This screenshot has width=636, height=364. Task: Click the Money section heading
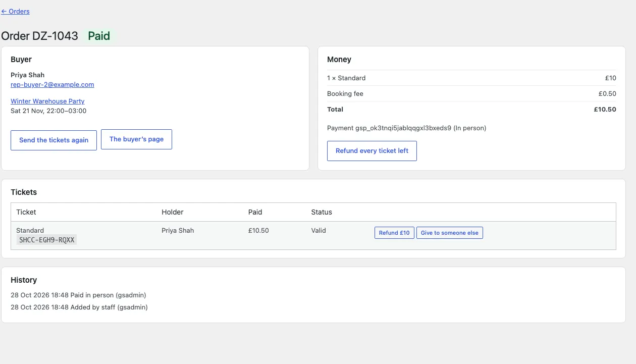click(x=339, y=59)
